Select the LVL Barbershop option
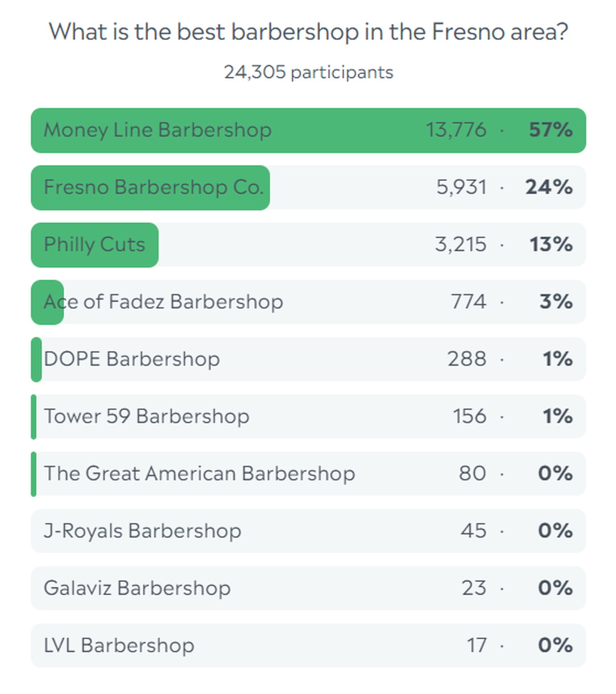The height and width of the screenshot is (694, 616). [x=119, y=646]
